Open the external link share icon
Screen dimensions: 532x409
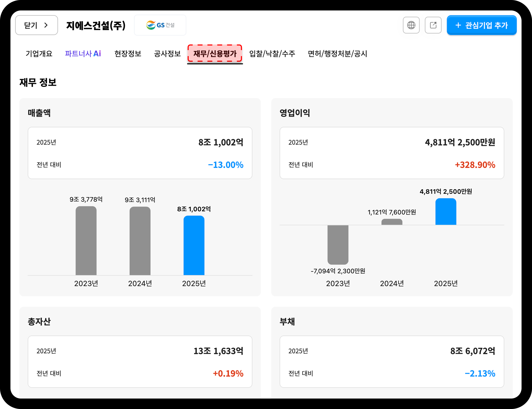433,25
